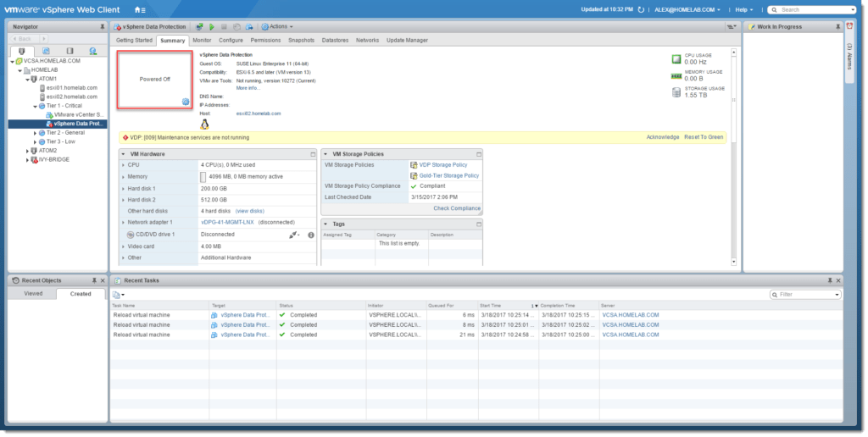Image resolution: width=868 pixels, height=437 pixels.
Task: Launch the VM remote console toolbar icon
Action: click(199, 26)
